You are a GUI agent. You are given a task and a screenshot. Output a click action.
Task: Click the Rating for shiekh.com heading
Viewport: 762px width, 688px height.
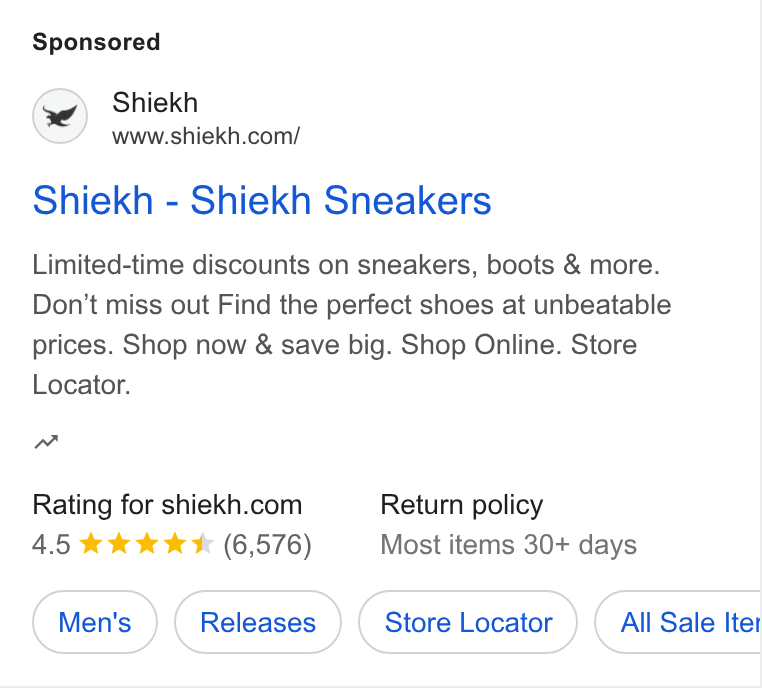(x=167, y=505)
